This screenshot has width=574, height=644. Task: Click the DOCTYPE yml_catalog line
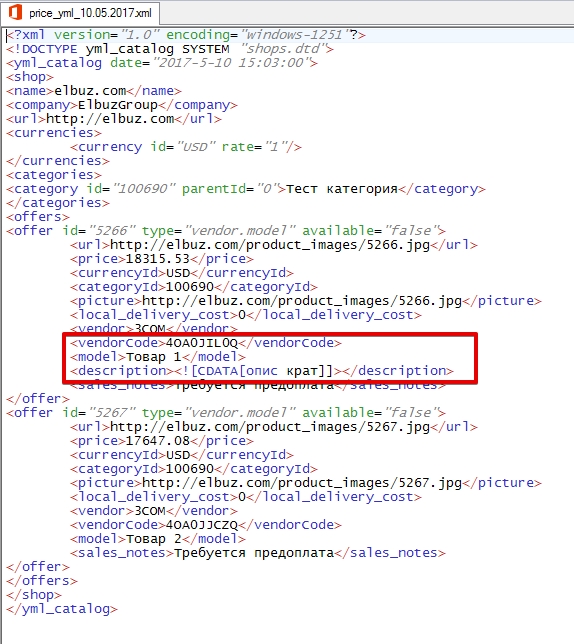click(170, 49)
